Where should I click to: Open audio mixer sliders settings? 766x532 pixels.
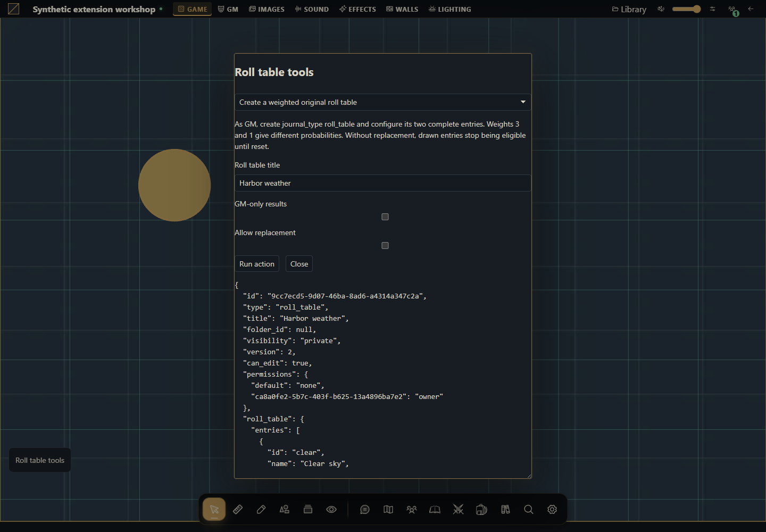click(712, 9)
